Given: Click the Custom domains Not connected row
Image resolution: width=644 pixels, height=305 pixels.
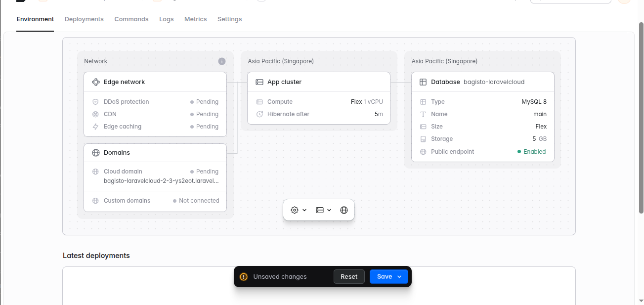Looking at the screenshot, I should tap(155, 201).
